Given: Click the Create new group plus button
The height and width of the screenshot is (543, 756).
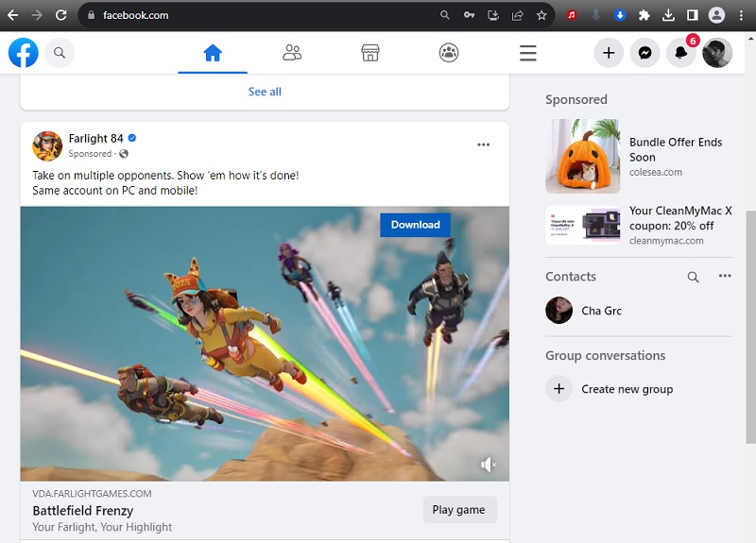Looking at the screenshot, I should pos(558,389).
